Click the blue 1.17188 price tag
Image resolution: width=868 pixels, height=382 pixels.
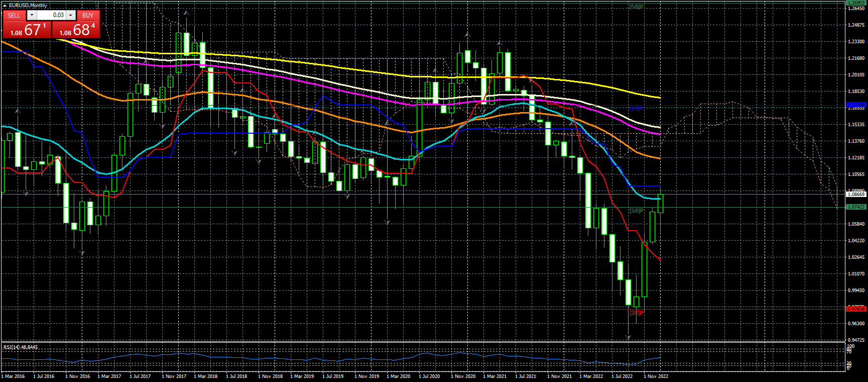point(856,106)
